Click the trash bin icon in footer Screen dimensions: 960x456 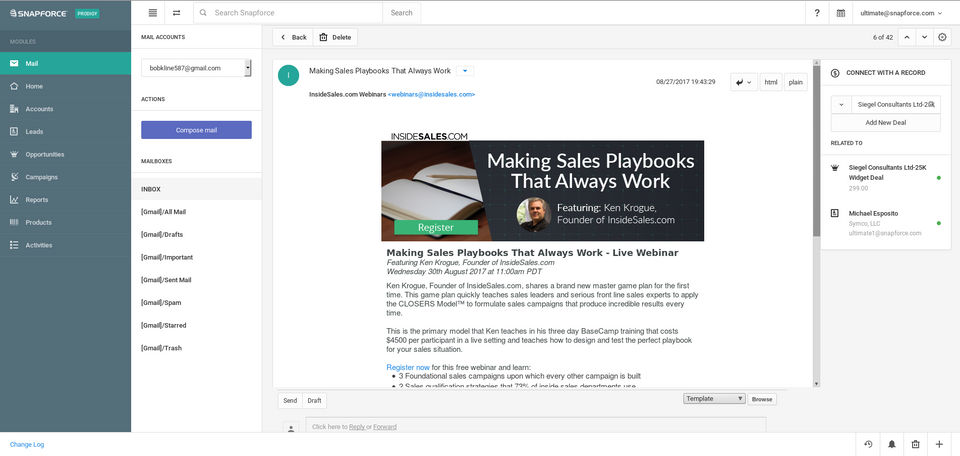(915, 444)
